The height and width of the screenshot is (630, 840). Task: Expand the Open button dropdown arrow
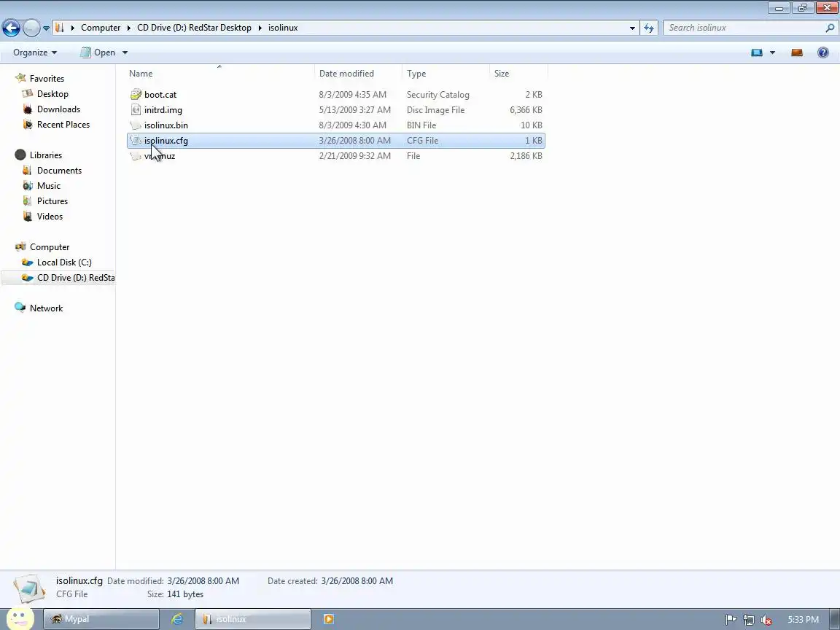(125, 52)
